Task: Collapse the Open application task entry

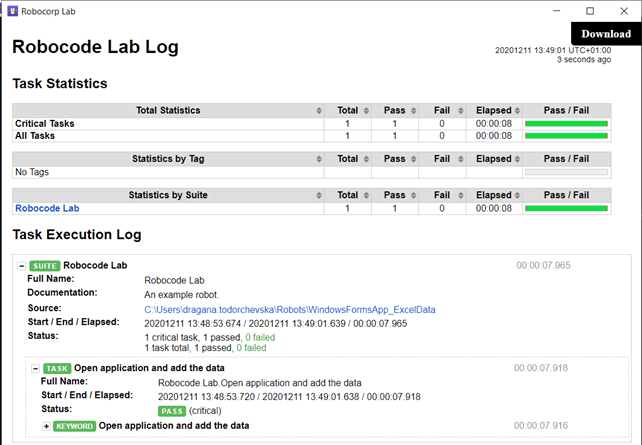Action: [x=36, y=369]
